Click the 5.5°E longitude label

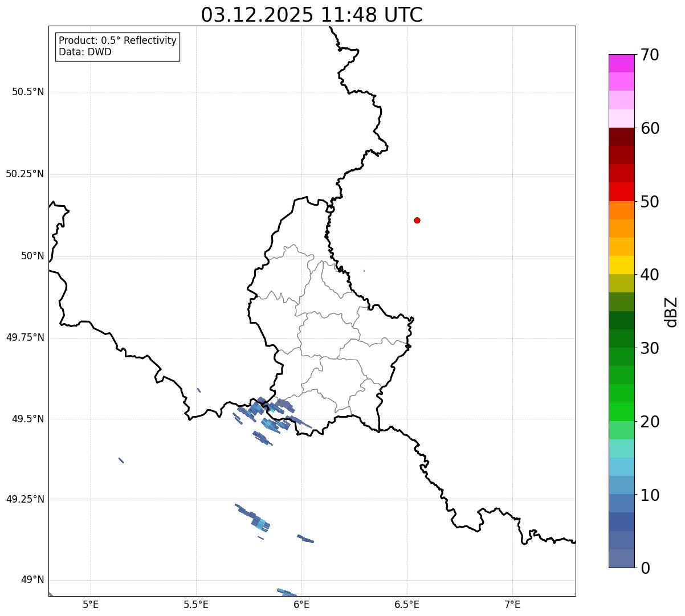tap(196, 604)
